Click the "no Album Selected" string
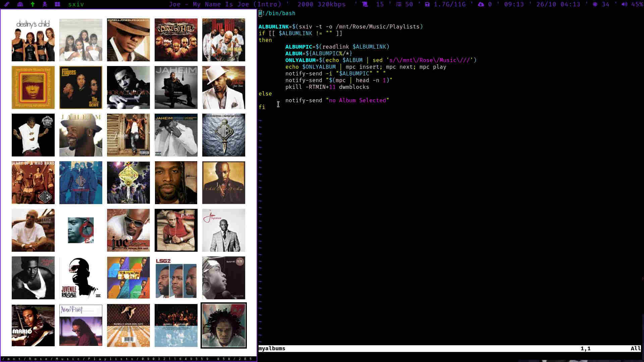The width and height of the screenshot is (644, 362). [x=358, y=100]
